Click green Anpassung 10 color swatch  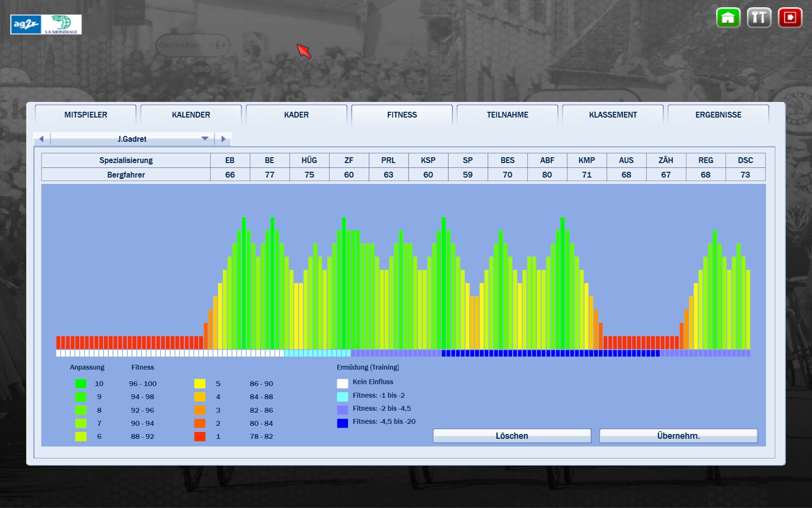click(81, 384)
